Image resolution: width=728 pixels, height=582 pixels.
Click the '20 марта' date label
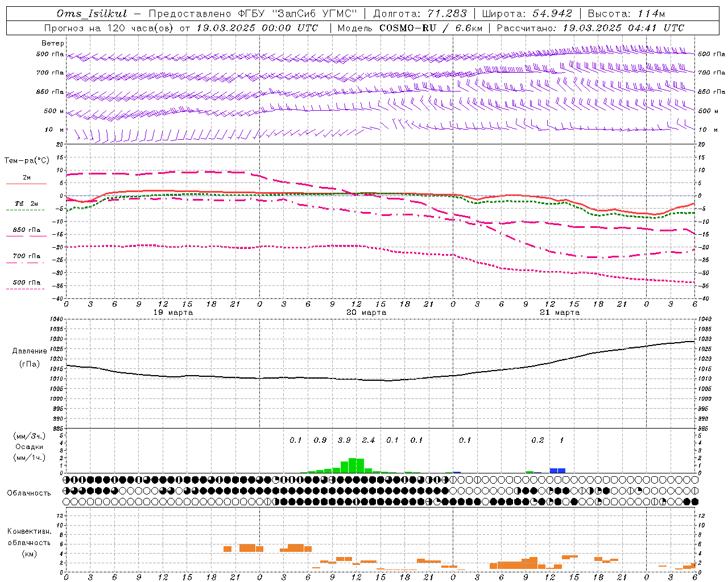point(366,313)
